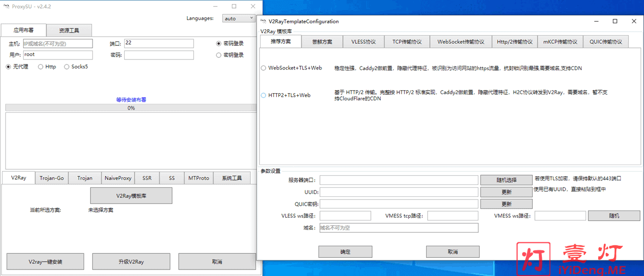Click the 主机 host input field
This screenshot has width=644, height=276.
tap(58, 44)
